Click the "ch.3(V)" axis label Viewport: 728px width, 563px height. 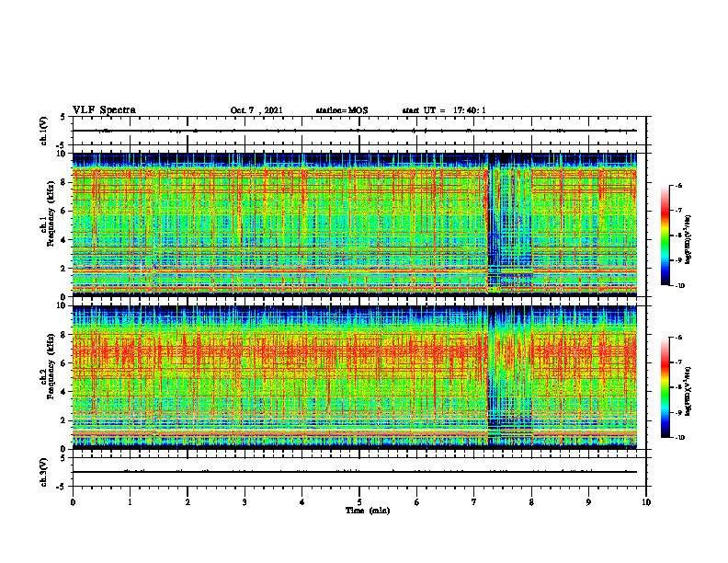(x=43, y=472)
